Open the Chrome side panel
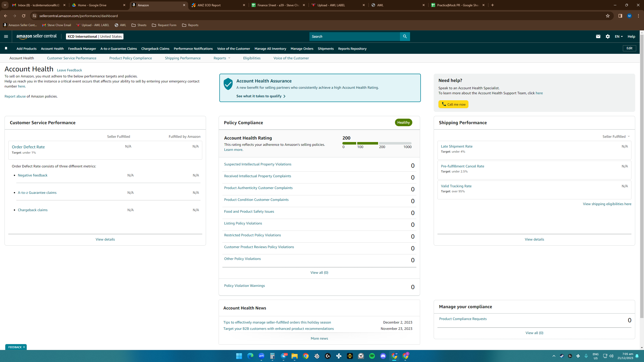The image size is (644, 362). click(x=620, y=16)
